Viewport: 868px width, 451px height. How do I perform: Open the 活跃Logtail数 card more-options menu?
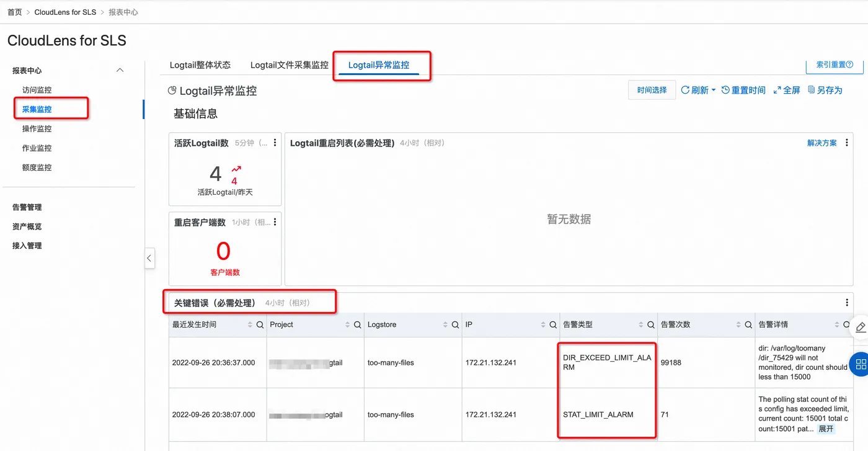pos(275,143)
